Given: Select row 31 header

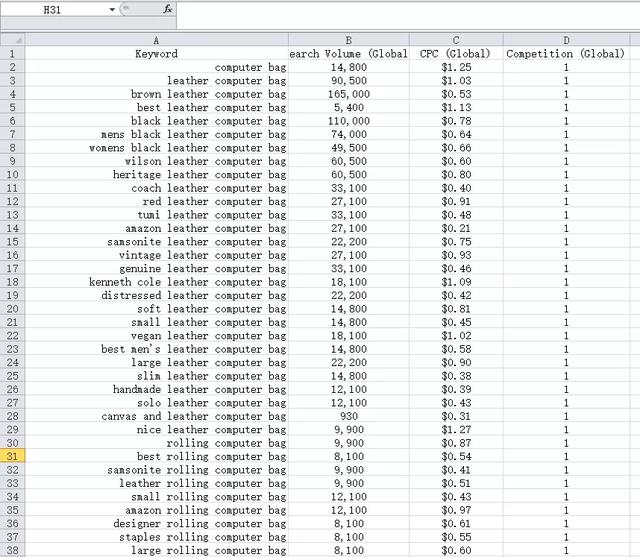Looking at the screenshot, I should (x=13, y=456).
